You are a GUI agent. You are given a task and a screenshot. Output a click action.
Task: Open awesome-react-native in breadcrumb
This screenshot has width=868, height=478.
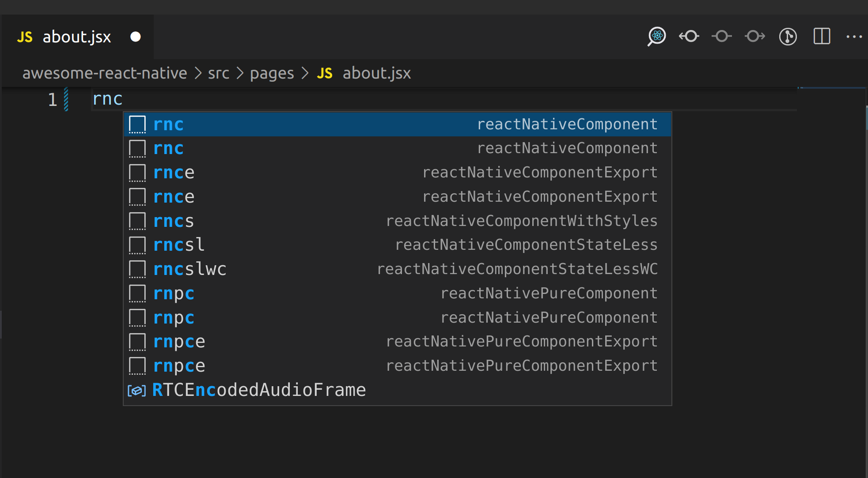tap(105, 73)
